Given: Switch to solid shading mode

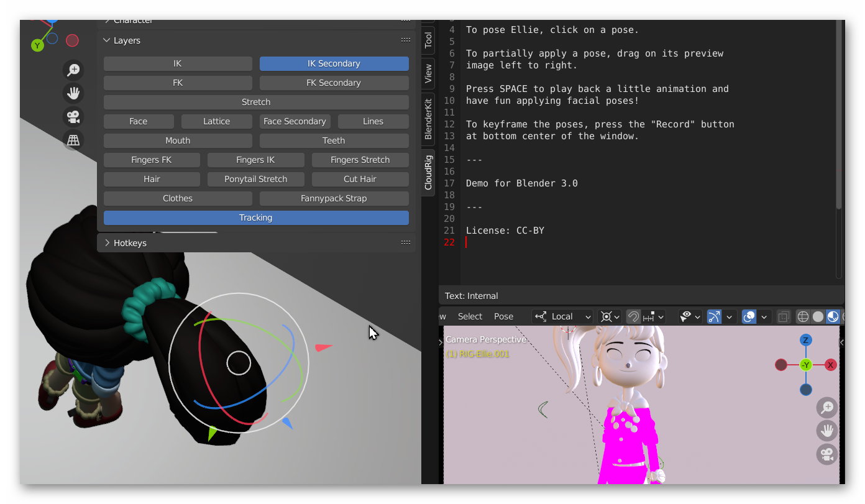Looking at the screenshot, I should 818,316.
